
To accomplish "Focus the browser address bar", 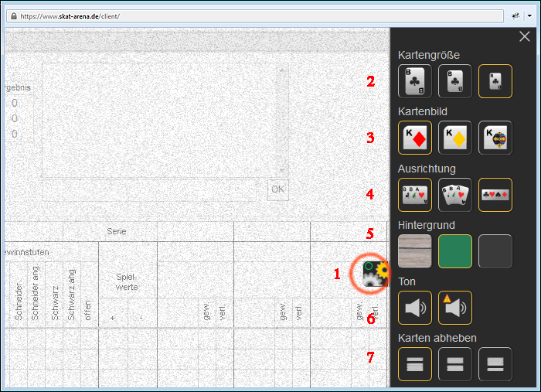I will coord(255,16).
